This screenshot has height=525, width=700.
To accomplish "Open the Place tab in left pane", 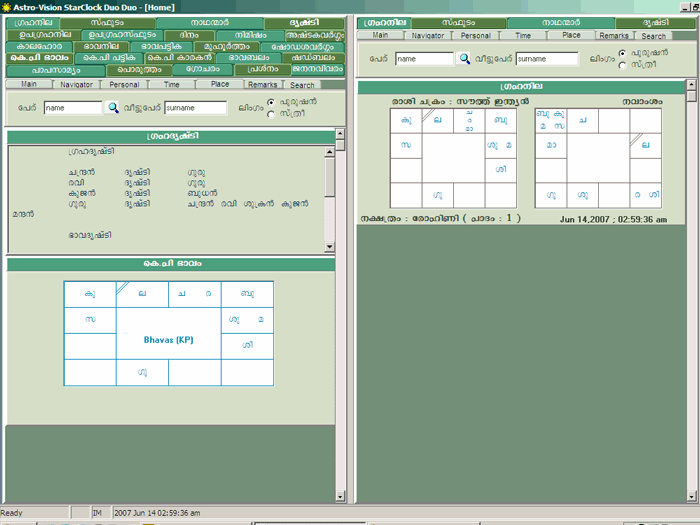I will (x=220, y=84).
